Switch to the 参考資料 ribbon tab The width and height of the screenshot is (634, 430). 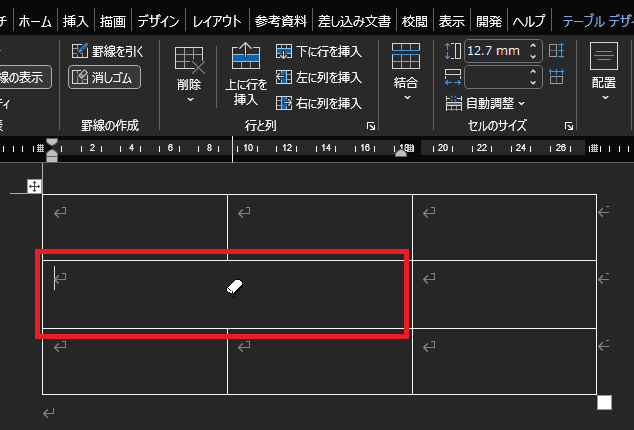(x=280, y=21)
